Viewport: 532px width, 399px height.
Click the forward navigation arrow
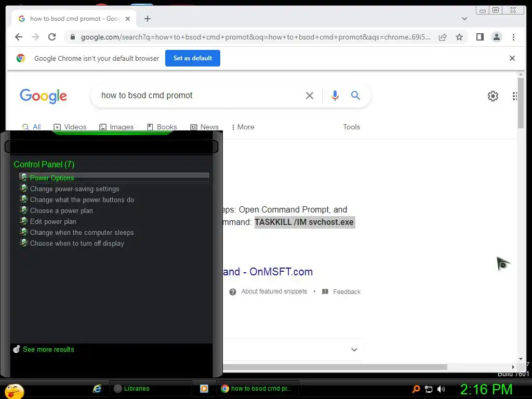coord(35,37)
